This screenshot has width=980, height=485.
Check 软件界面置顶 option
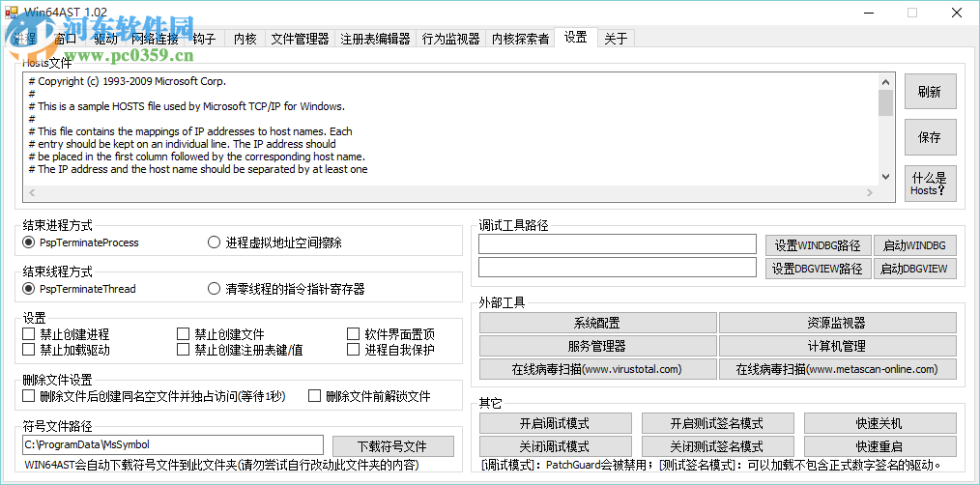(x=391, y=334)
